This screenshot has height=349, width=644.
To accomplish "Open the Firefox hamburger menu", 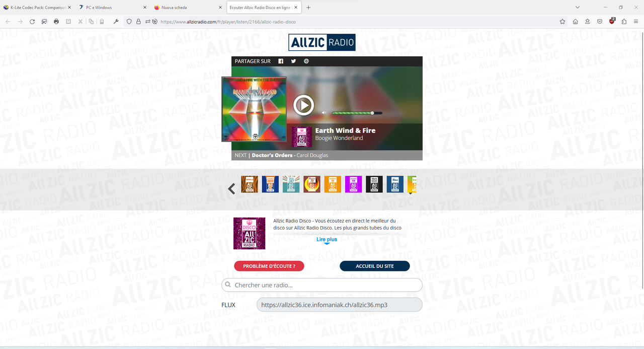I will [x=636, y=22].
